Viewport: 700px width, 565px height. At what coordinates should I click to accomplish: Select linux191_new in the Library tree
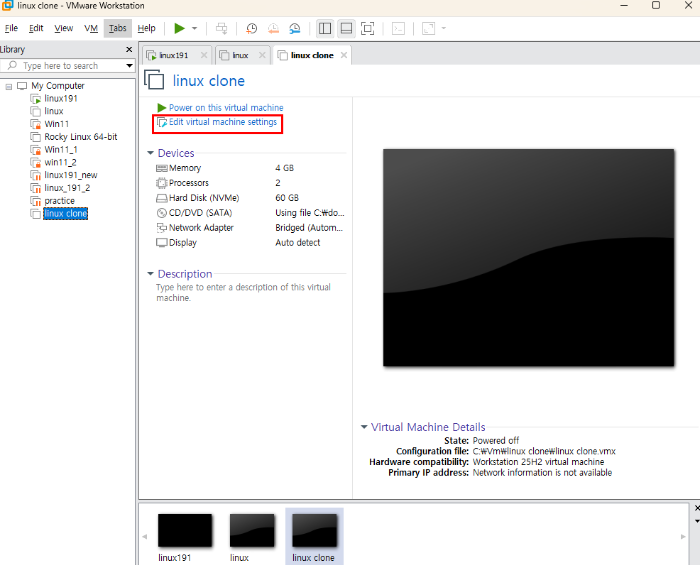tap(71, 175)
